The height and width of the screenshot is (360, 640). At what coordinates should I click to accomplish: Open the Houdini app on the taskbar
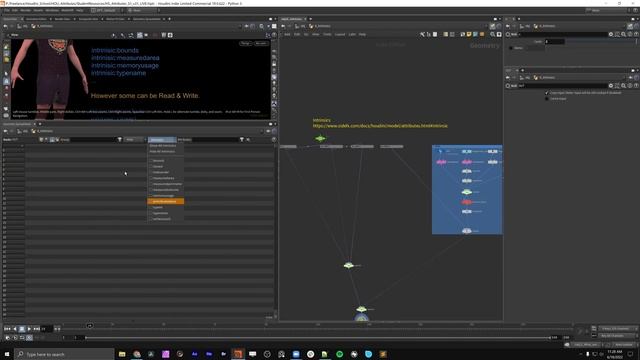pyautogui.click(x=238, y=354)
